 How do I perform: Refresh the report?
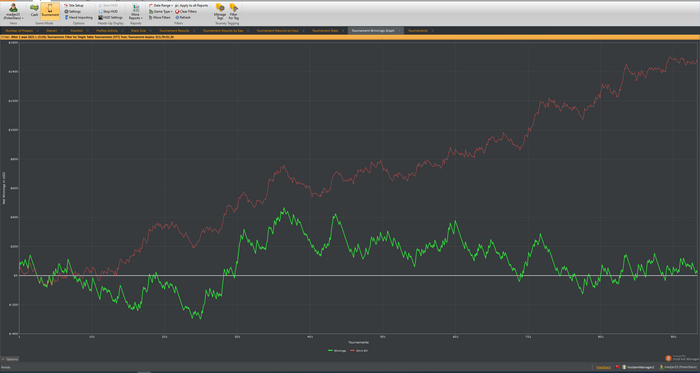(183, 17)
